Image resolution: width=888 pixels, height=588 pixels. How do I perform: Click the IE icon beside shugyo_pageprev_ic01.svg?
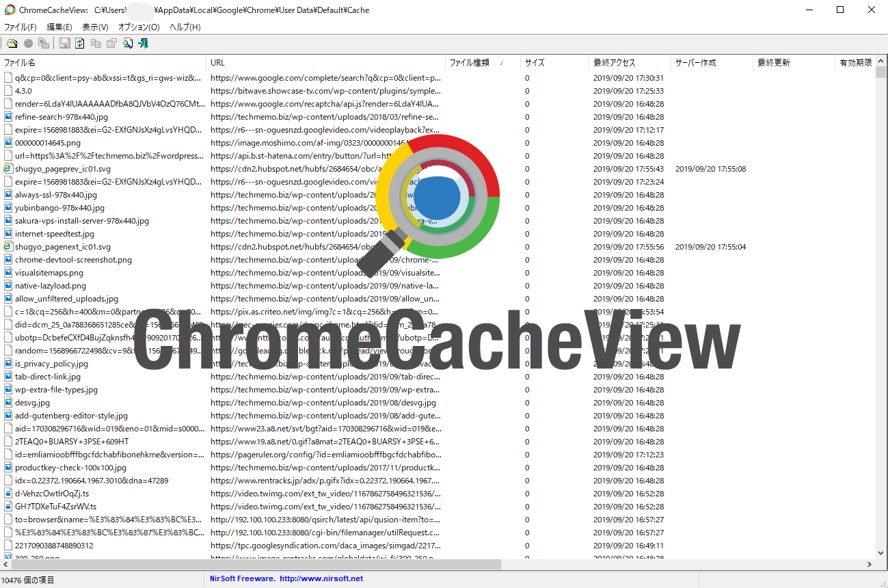8,169
